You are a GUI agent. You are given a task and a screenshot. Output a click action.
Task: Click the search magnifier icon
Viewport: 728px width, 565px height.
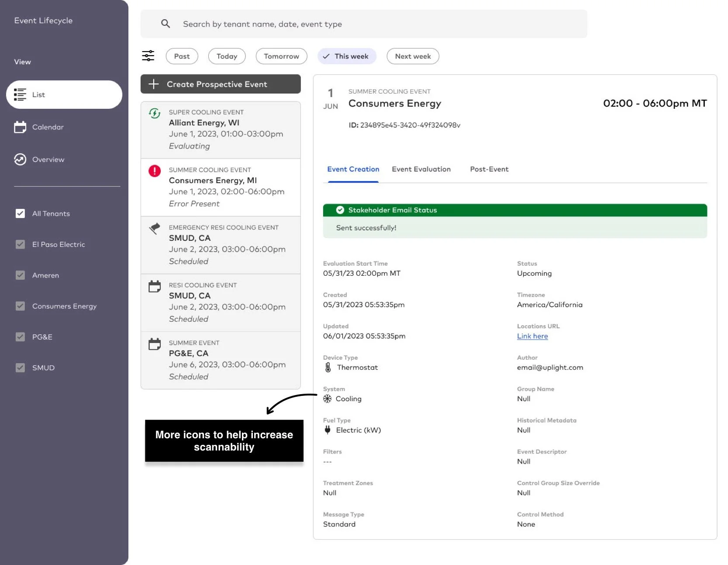166,24
